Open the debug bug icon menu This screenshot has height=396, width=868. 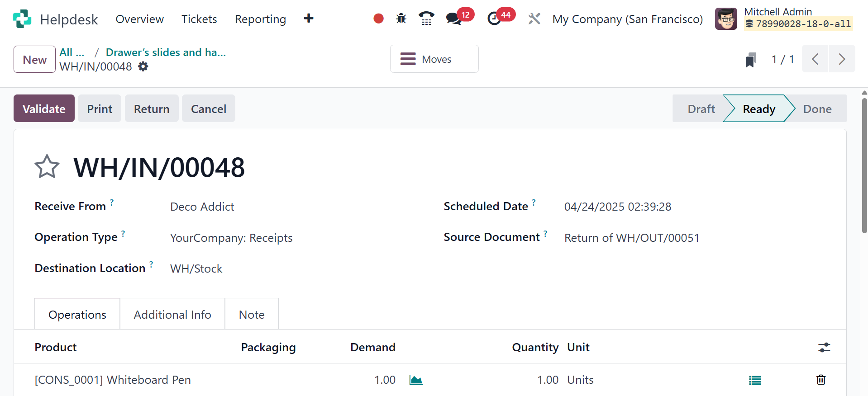coord(401,19)
